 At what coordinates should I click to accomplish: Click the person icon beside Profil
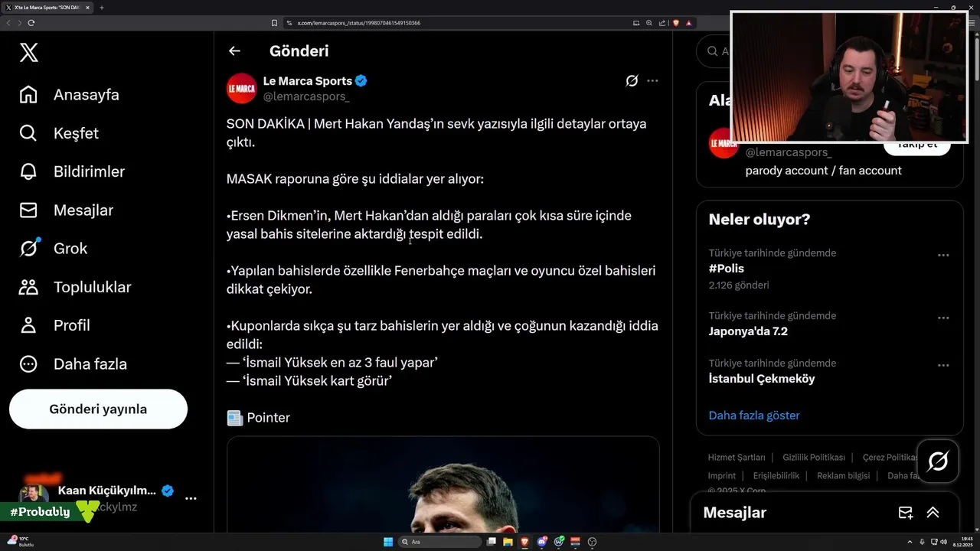(28, 325)
